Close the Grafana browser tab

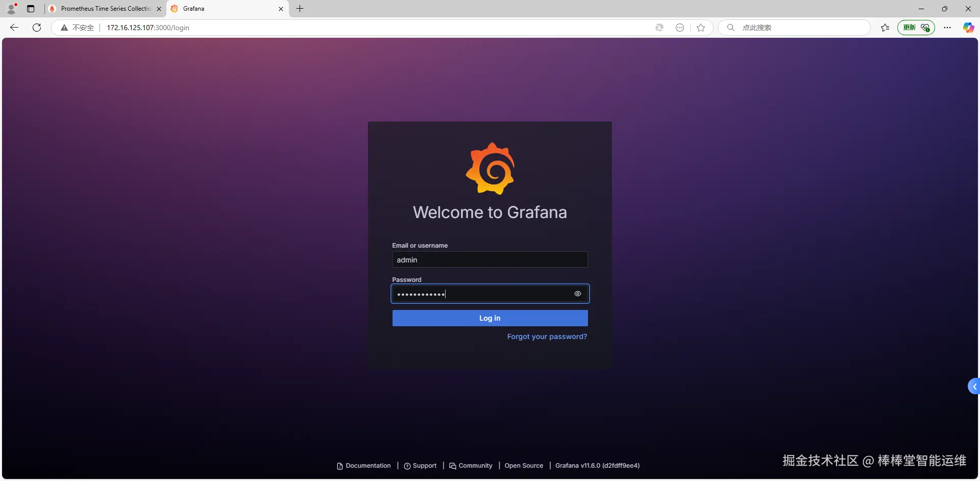click(x=281, y=9)
